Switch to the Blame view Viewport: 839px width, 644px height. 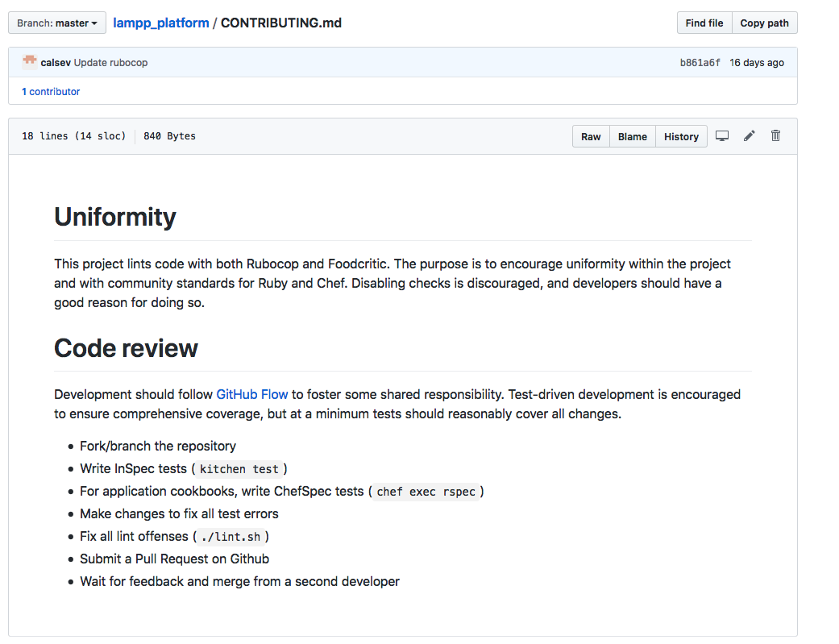[632, 136]
